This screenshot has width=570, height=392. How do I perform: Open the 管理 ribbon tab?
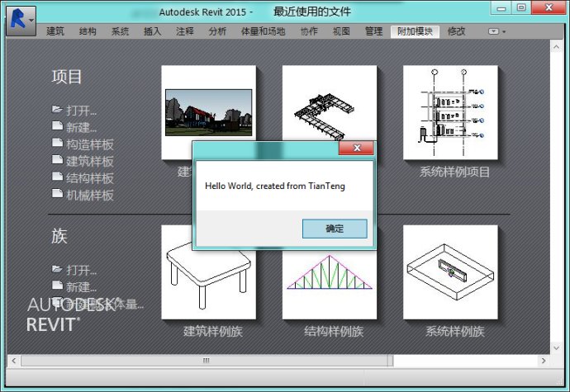point(373,31)
